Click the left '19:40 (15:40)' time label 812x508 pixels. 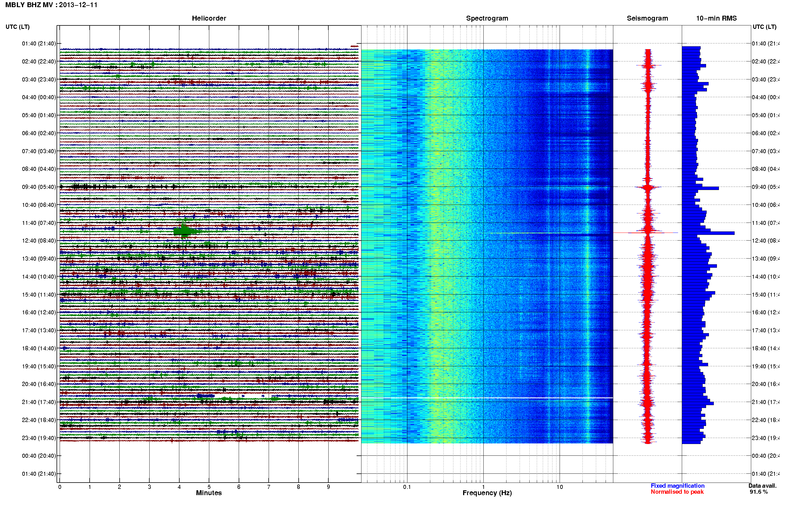tap(39, 366)
